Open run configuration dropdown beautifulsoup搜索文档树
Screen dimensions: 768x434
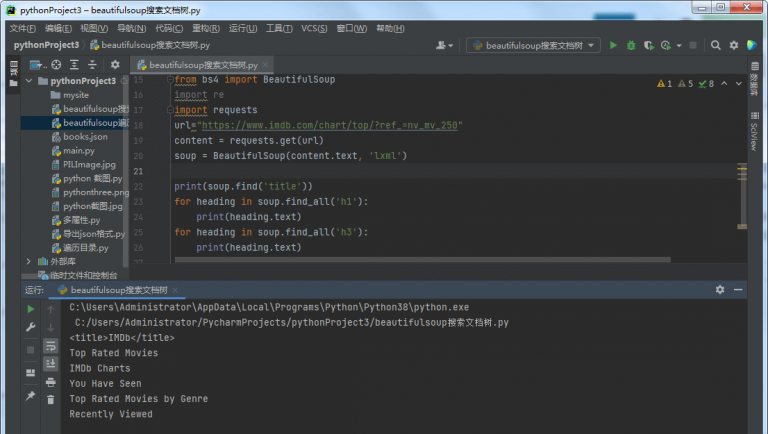coord(533,45)
